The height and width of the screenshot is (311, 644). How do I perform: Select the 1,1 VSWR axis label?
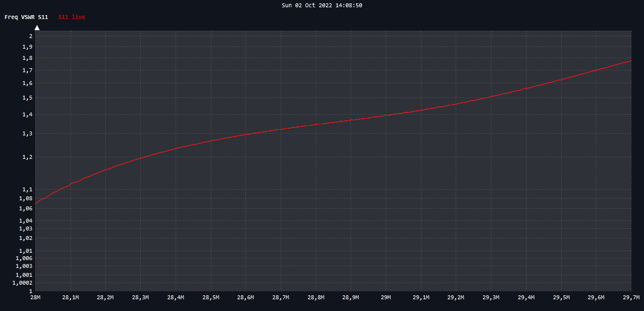[x=27, y=190]
